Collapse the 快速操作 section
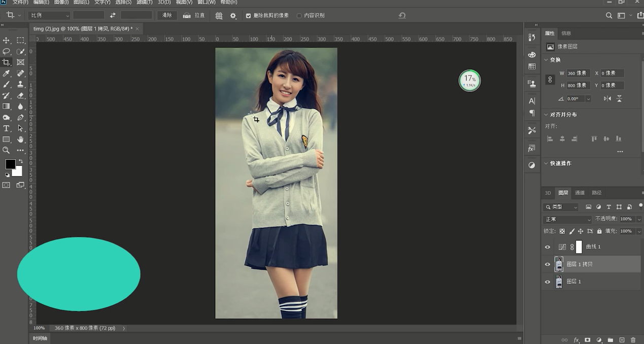 (546, 163)
